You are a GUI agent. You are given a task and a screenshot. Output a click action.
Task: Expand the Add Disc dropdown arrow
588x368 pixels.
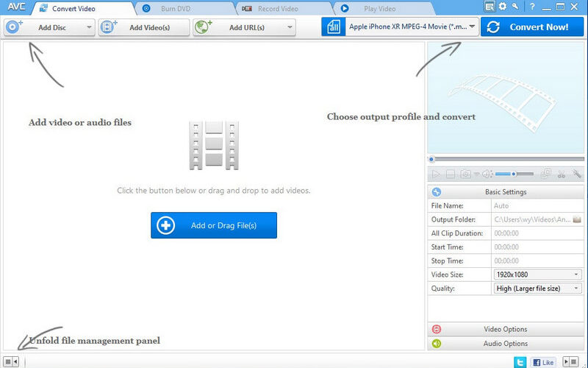(x=89, y=27)
